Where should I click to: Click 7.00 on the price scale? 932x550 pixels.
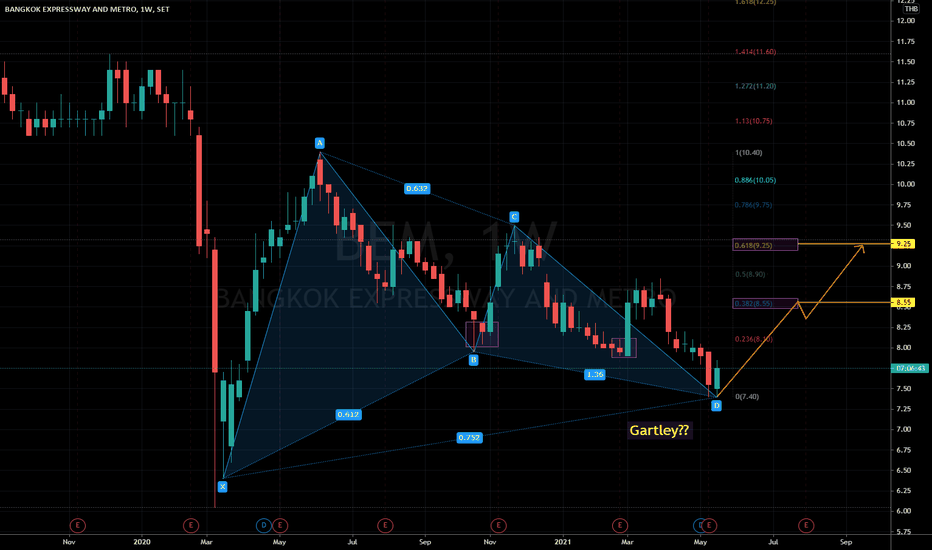click(x=905, y=429)
